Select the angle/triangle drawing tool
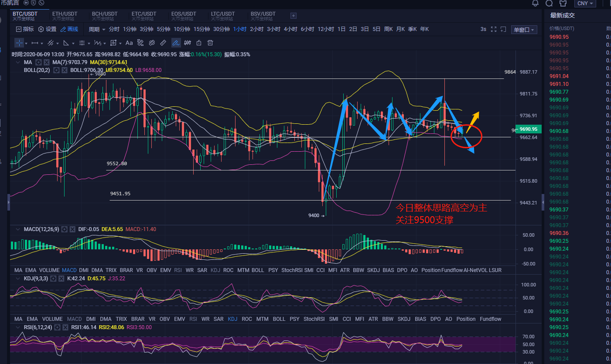 [66, 43]
